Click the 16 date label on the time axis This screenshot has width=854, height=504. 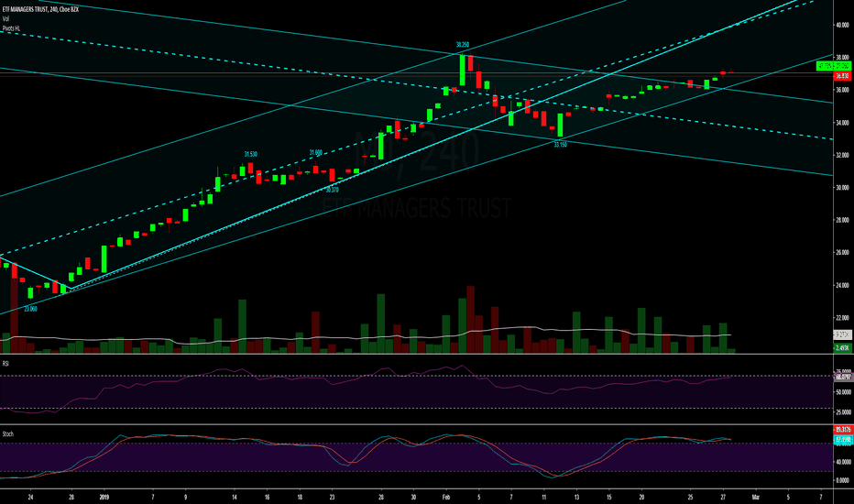click(x=267, y=497)
